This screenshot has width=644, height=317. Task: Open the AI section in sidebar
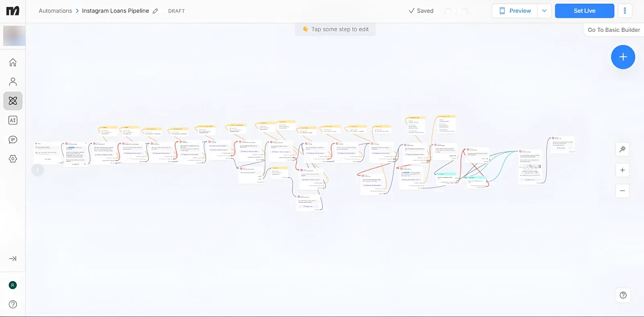coord(13,120)
